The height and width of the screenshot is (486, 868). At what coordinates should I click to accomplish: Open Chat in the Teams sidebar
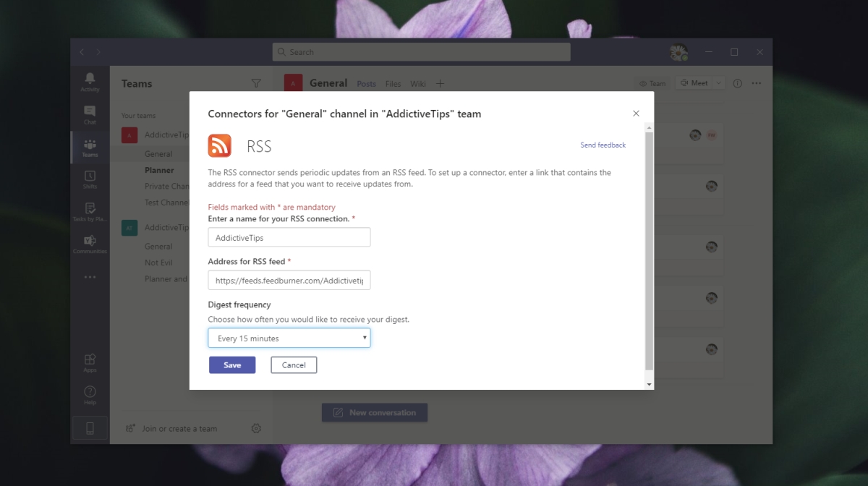coord(90,114)
